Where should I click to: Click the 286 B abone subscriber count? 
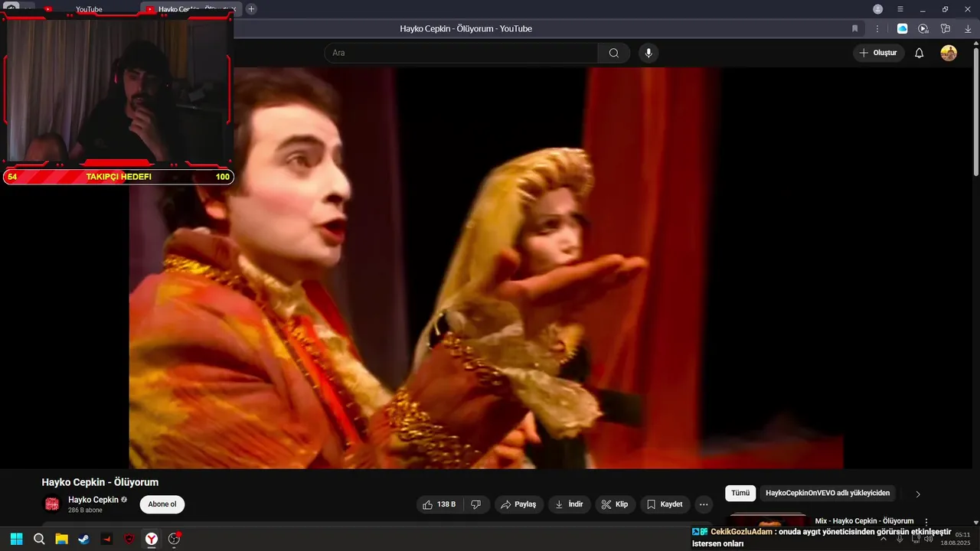pos(85,510)
